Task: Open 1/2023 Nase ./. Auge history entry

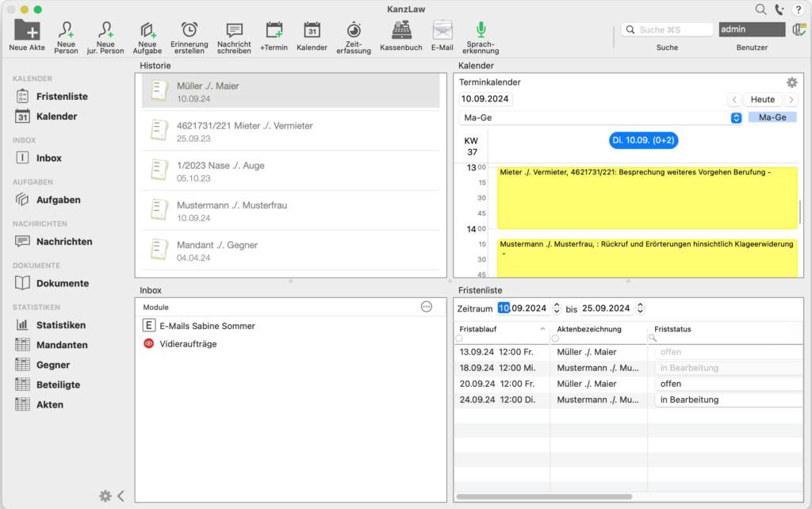Action: click(290, 171)
